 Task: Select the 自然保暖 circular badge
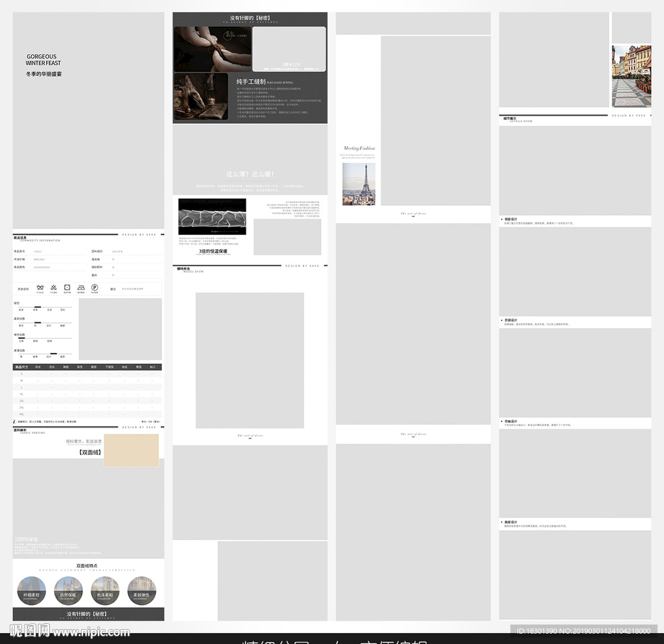pyautogui.click(x=68, y=591)
